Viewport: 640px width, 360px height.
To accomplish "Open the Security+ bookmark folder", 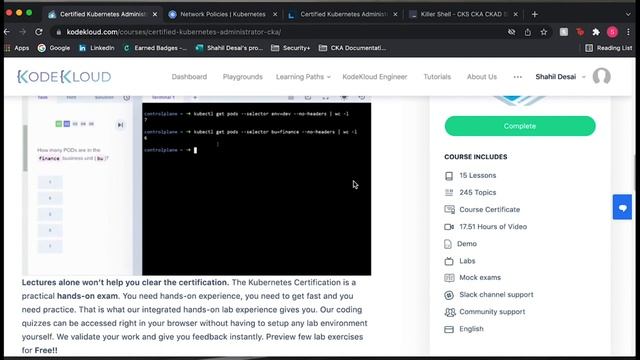I will (291, 48).
